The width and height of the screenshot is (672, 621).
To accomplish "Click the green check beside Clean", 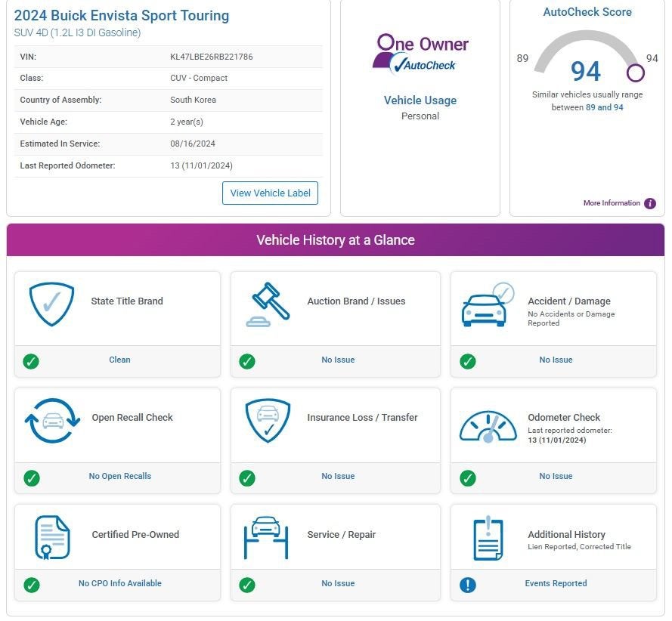I will [x=31, y=361].
